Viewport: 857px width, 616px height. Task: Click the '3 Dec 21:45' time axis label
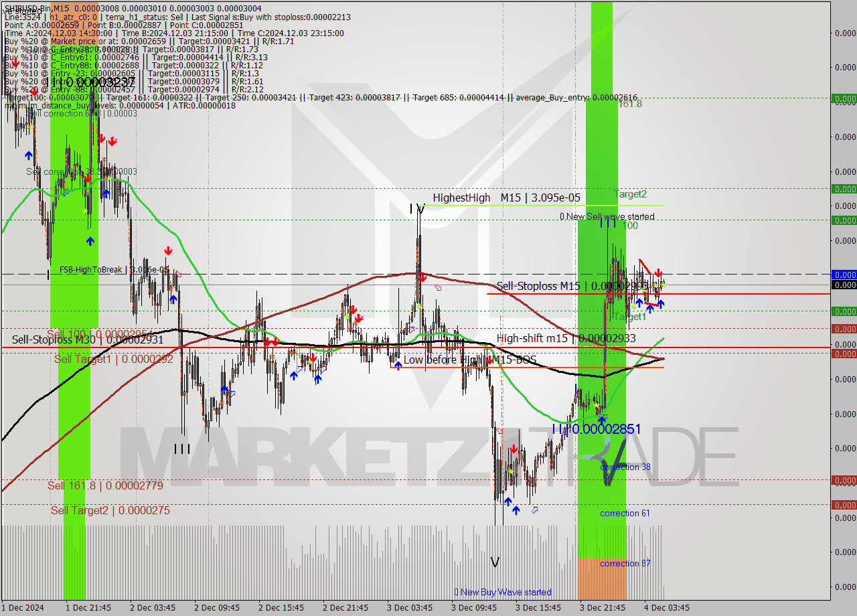point(603,607)
